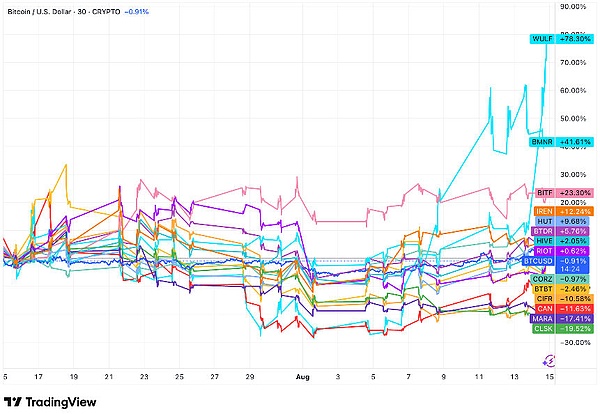
Task: Click the 70.00% price scale label
Action: (x=573, y=62)
